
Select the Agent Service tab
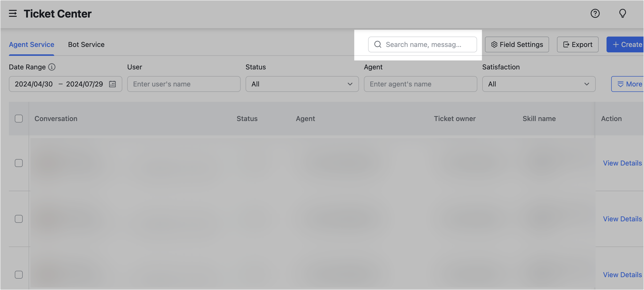coord(32,44)
